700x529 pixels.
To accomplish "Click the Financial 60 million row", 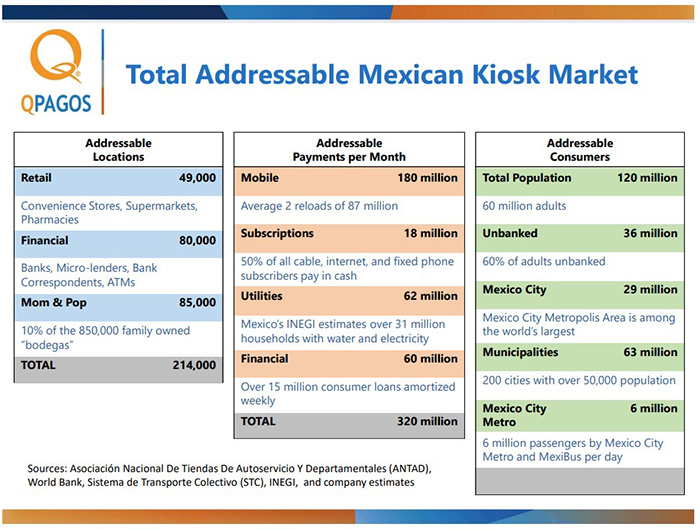I will pos(349,359).
